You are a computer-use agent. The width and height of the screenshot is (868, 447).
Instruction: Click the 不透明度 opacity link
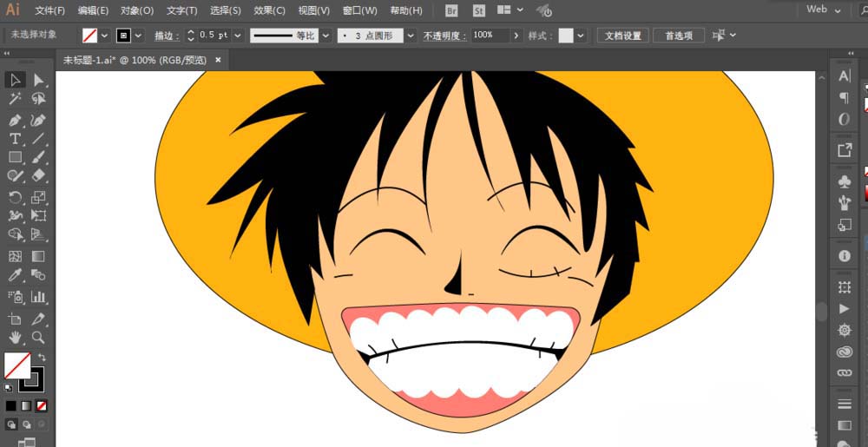[444, 36]
